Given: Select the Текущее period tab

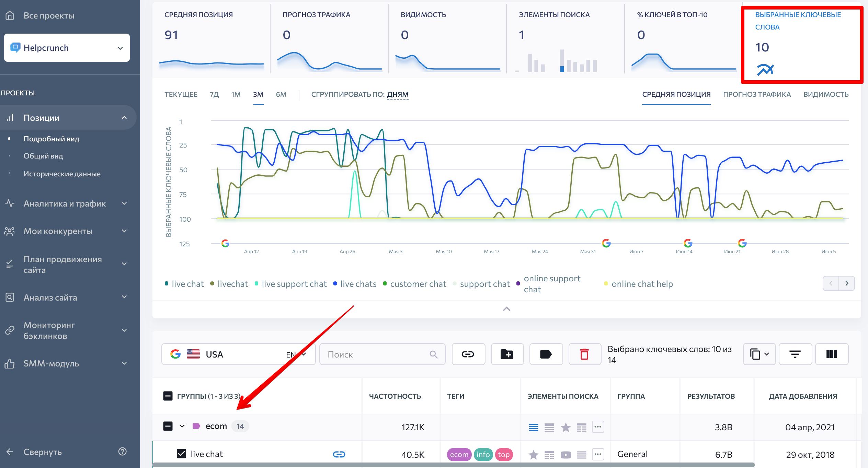Looking at the screenshot, I should tap(181, 94).
